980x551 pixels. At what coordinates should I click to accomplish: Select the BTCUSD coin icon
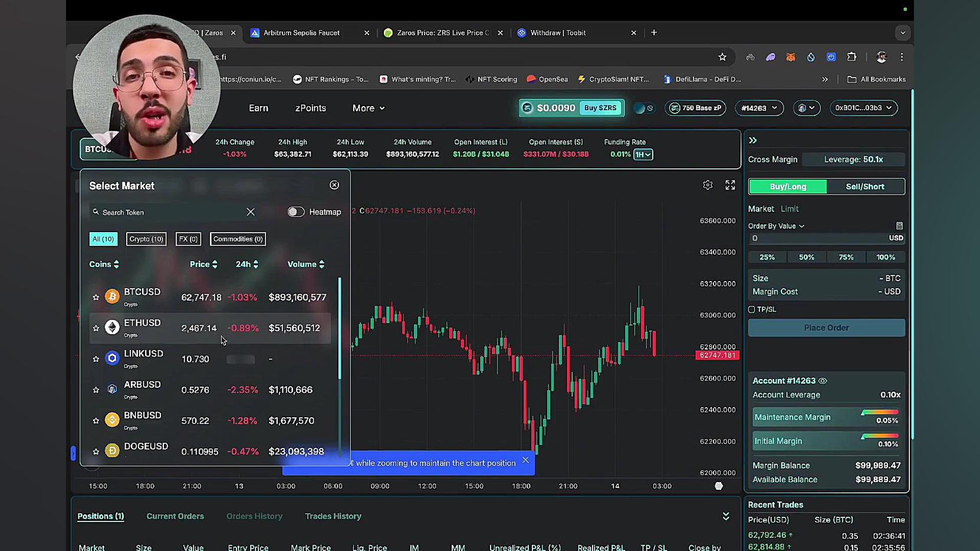point(112,296)
